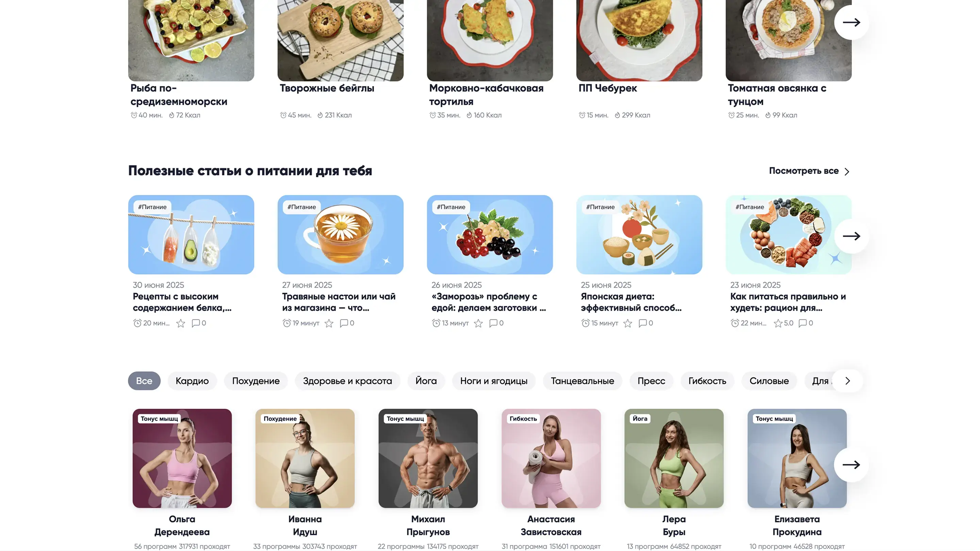This screenshot has width=980, height=551.
Task: Advance the nutrition articles carousel with the arrow
Action: coord(851,236)
